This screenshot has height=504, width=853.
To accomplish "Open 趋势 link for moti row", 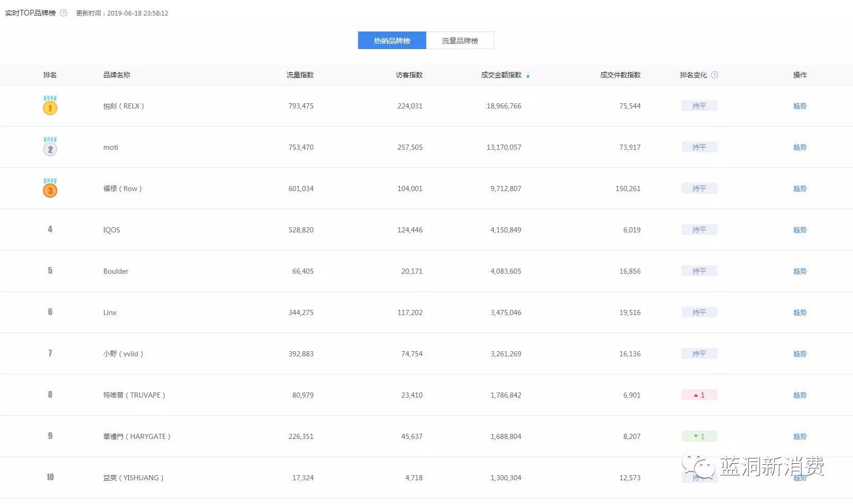I will (x=800, y=147).
